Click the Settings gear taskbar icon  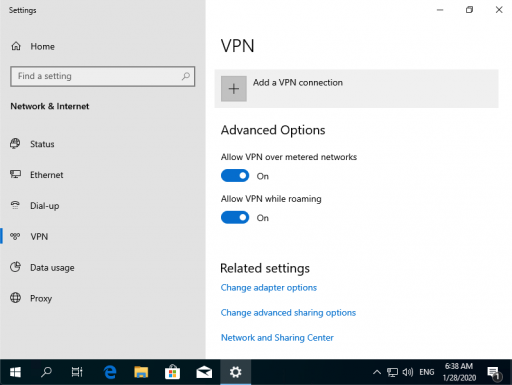235,372
